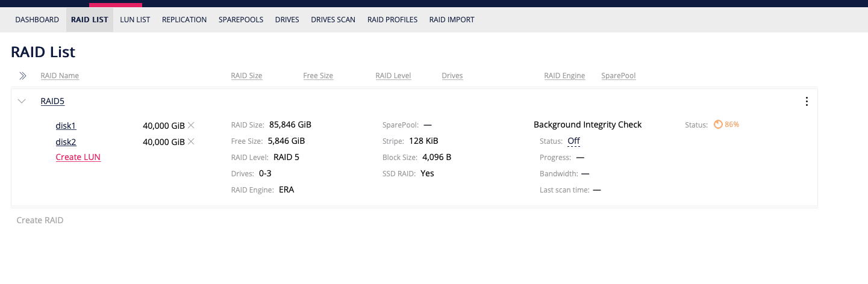
Task: Sort by RAID Level column header
Action: 393,76
